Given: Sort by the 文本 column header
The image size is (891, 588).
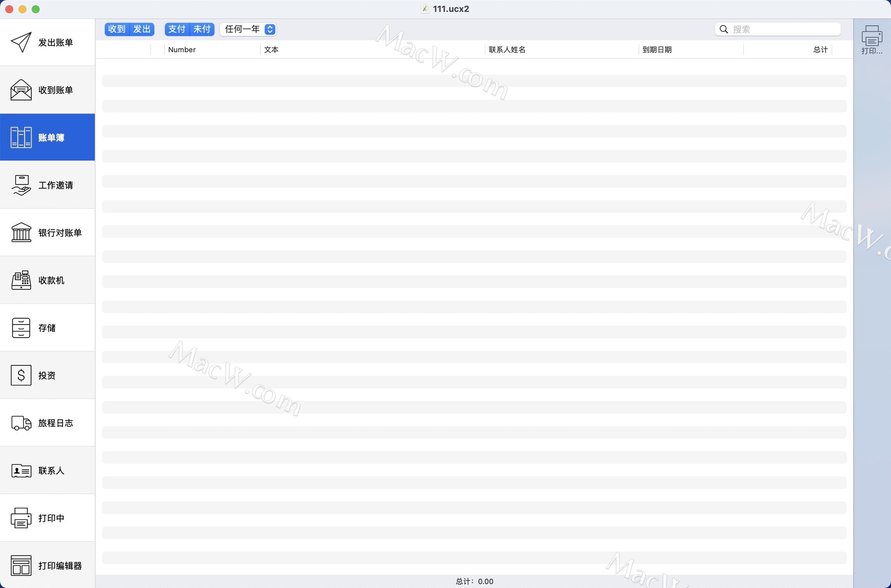Looking at the screenshot, I should click(271, 50).
